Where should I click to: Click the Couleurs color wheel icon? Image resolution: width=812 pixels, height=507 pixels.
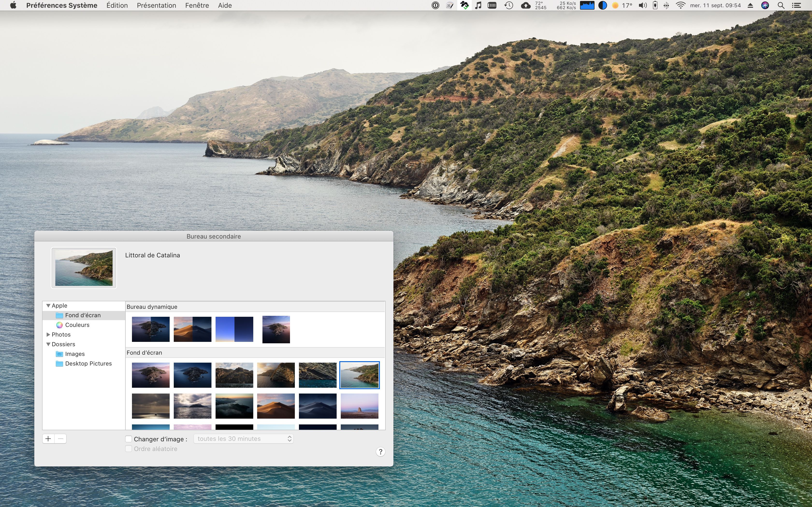(59, 325)
